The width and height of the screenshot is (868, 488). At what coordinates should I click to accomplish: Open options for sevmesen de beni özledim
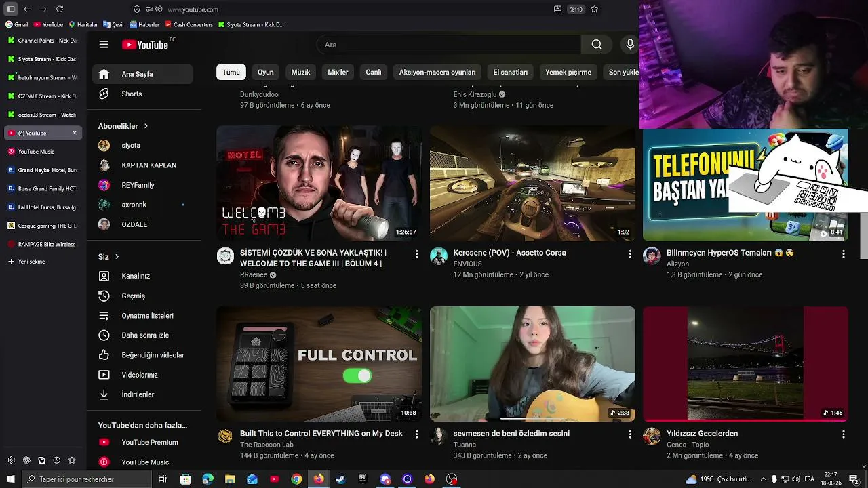(x=630, y=434)
